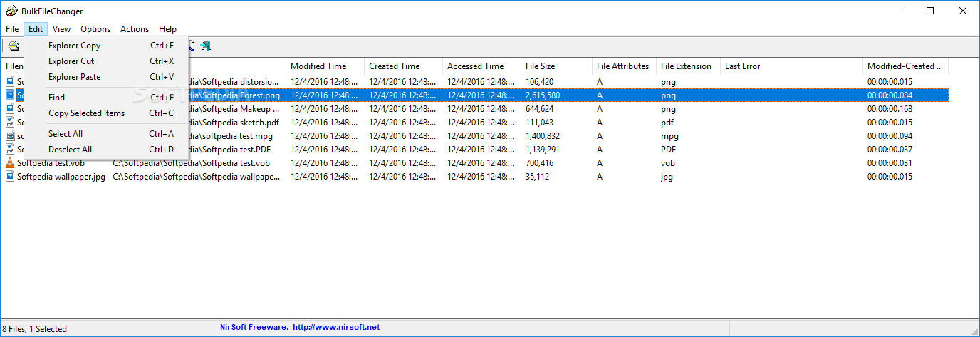Sort by the Modified-Created column header
Image resolution: width=980 pixels, height=337 pixels.
pyautogui.click(x=905, y=66)
